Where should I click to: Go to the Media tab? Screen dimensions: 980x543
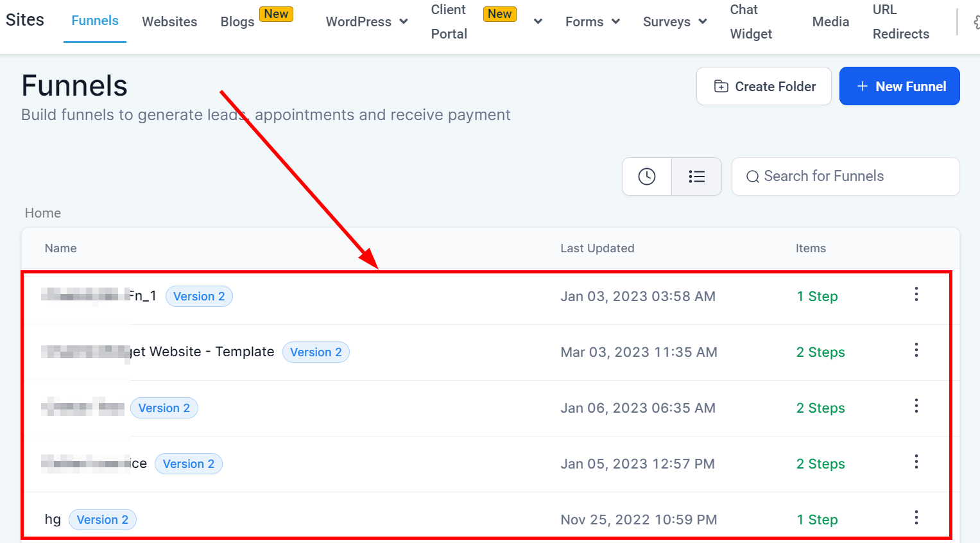click(x=830, y=22)
